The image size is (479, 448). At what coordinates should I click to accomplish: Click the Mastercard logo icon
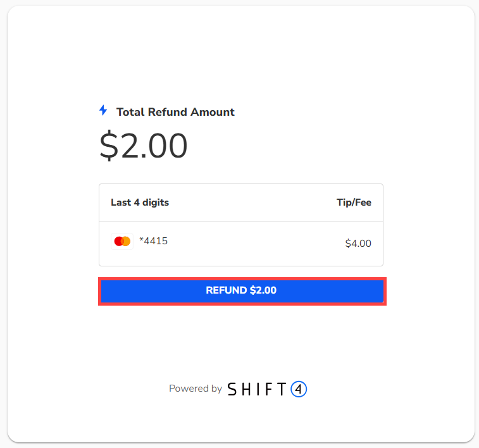point(122,241)
